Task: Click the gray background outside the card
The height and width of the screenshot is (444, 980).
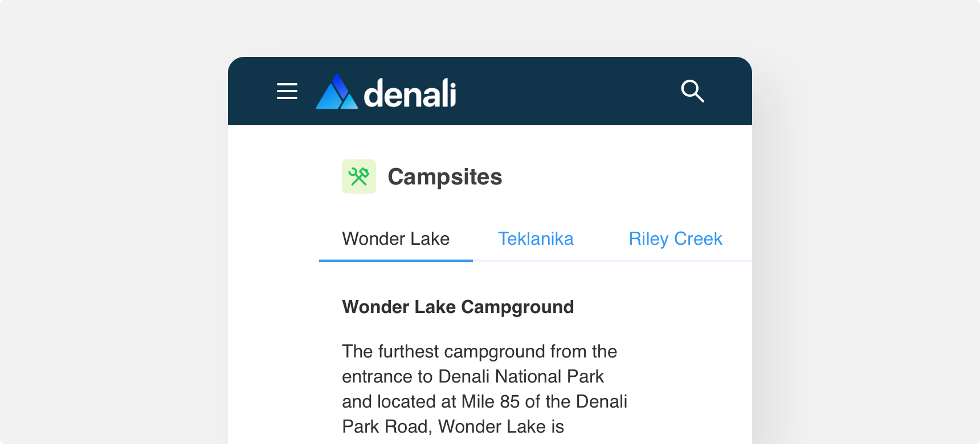Action: click(x=114, y=228)
